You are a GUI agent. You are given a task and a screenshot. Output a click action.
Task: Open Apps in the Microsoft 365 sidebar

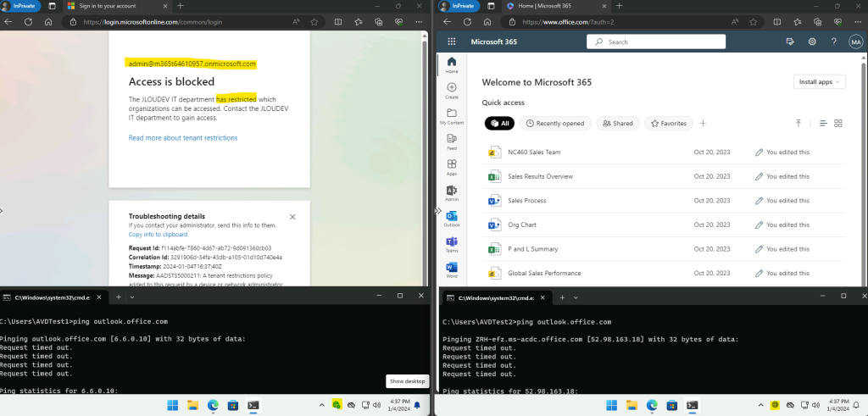(452, 167)
